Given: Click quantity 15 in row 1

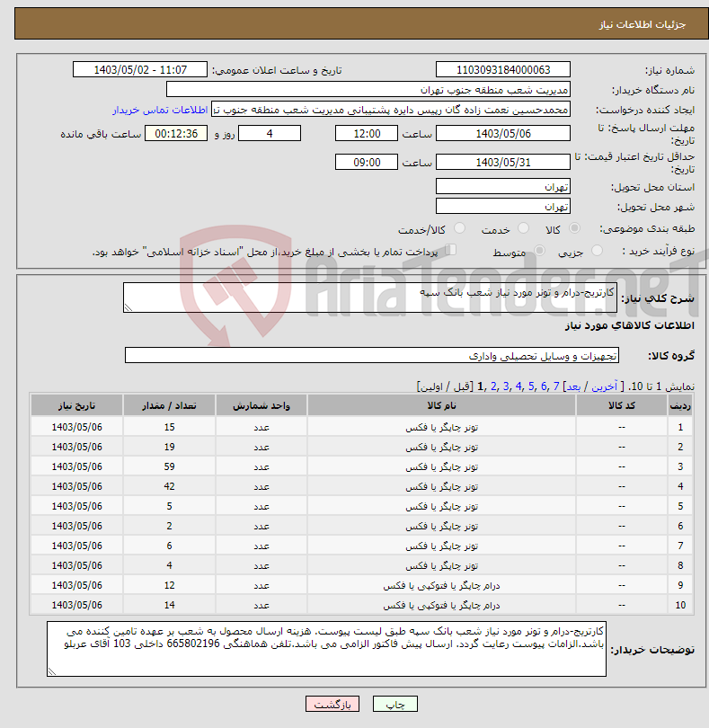Looking at the screenshot, I should 169,427.
